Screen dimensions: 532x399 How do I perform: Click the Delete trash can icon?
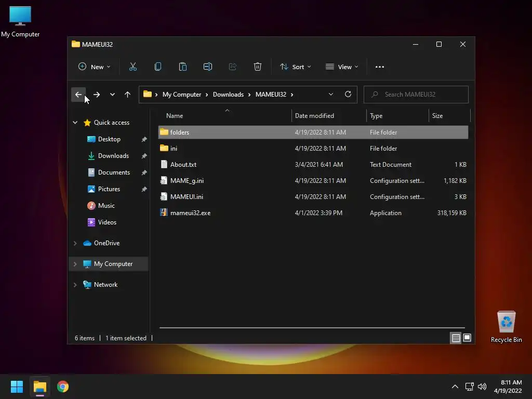258,67
